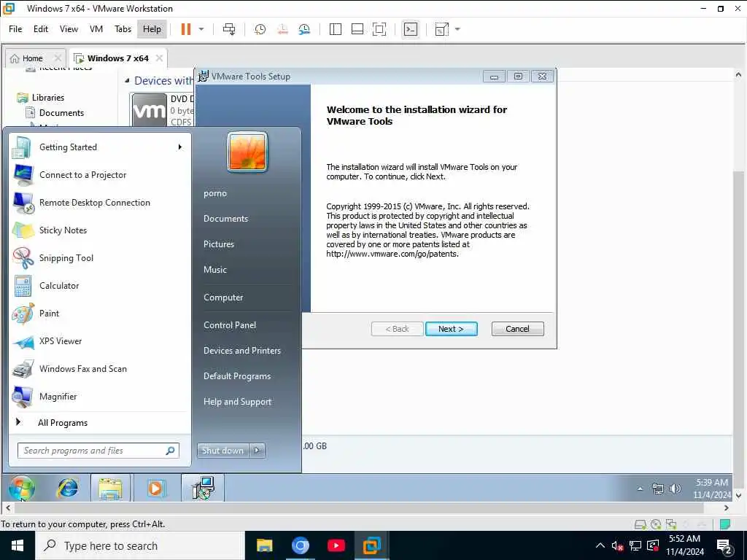747x560 pixels.
Task: Select Libraries in the Explorer navigation pane
Action: point(47,97)
